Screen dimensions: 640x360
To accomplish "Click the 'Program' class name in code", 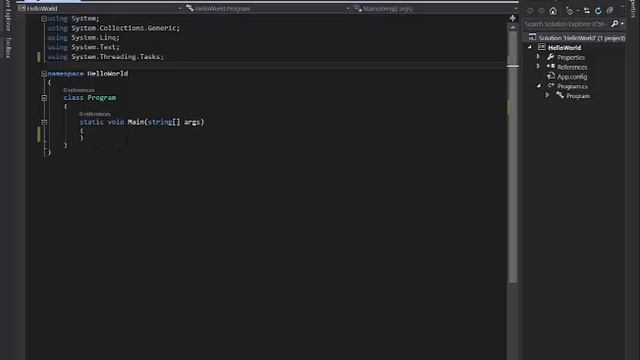I will [102, 98].
